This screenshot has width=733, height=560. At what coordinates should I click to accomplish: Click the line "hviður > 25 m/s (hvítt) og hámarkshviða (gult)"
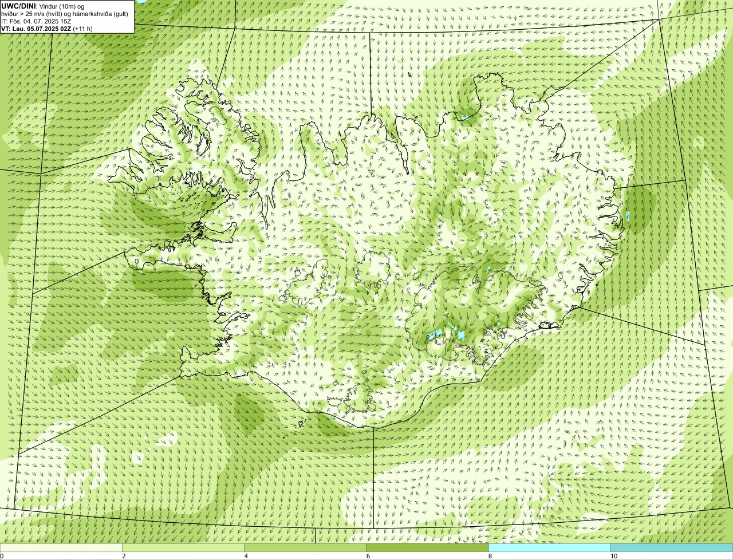(65, 14)
